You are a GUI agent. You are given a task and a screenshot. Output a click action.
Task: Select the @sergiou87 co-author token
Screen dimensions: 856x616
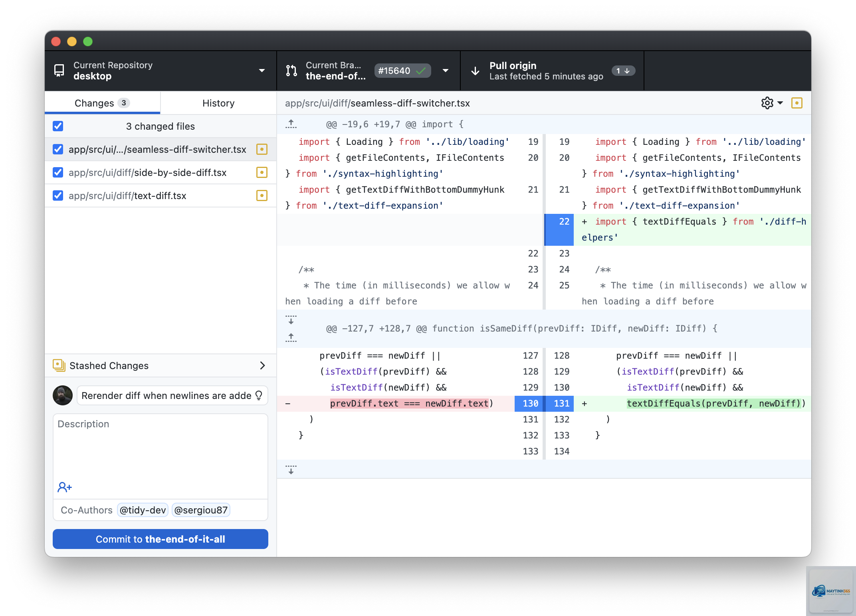(201, 510)
